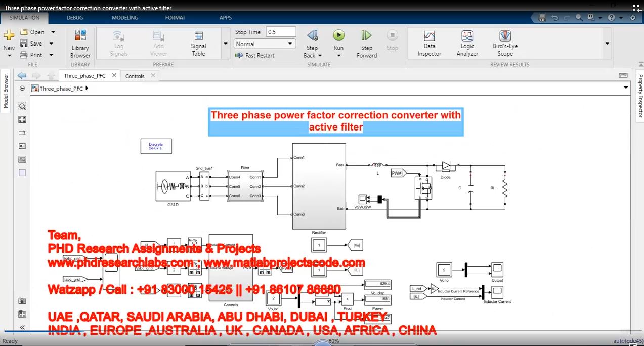
Task: Open the Run dropdown arrow
Action: (338, 55)
